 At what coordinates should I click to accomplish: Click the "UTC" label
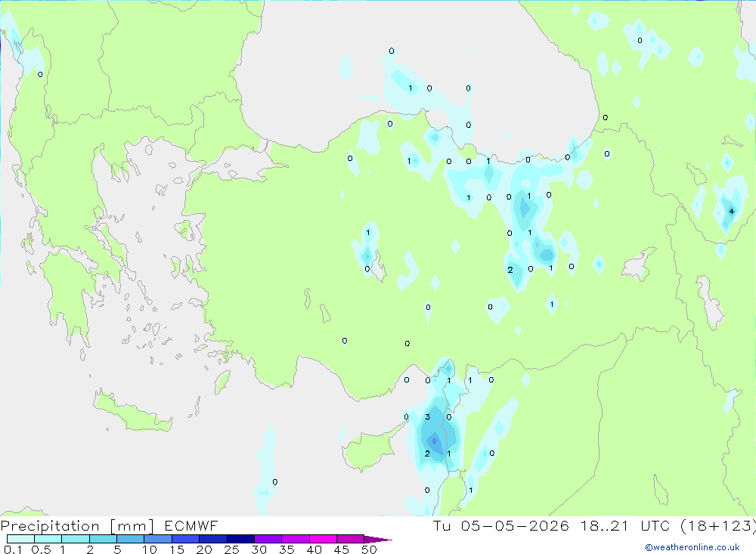tap(655, 525)
